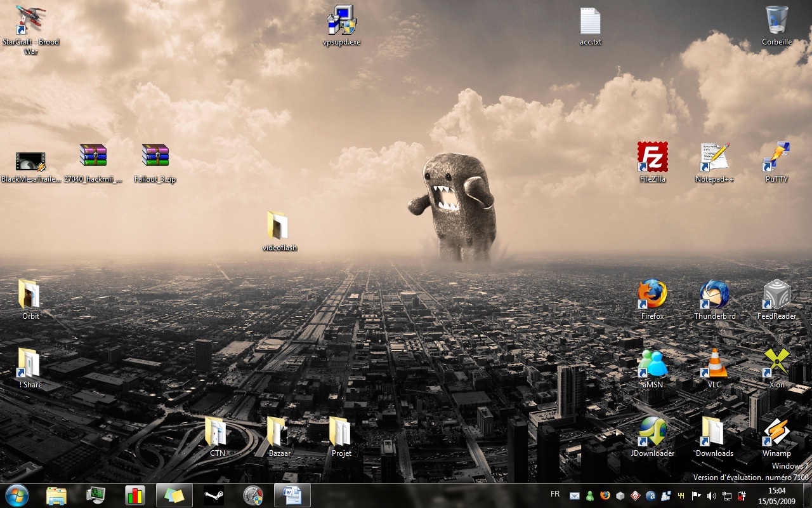Image resolution: width=812 pixels, height=508 pixels.
Task: Open Steam from the taskbar
Action: [214, 495]
